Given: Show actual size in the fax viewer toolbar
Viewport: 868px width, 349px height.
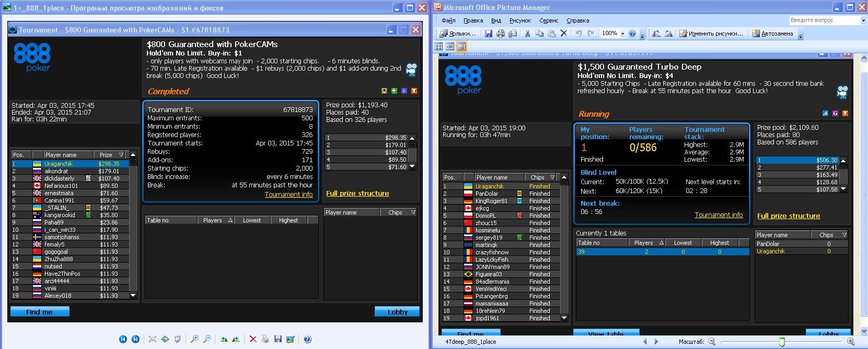Looking at the screenshot, I should pos(165,339).
